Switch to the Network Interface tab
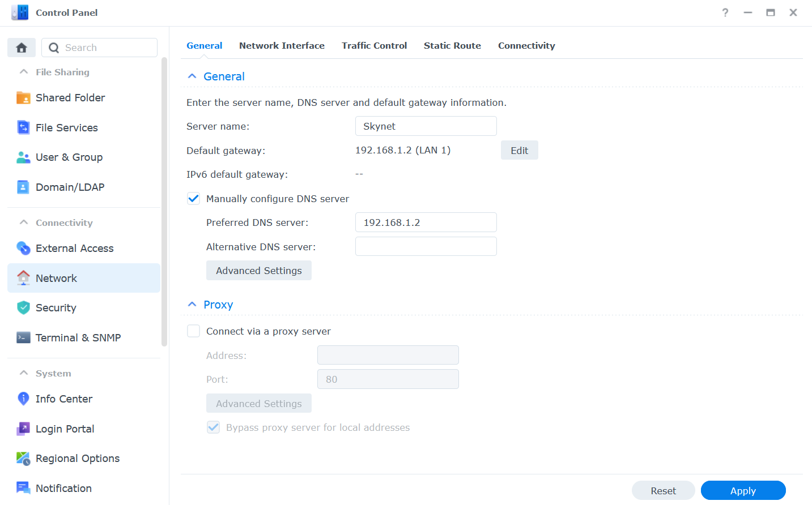The image size is (812, 505). point(282,45)
